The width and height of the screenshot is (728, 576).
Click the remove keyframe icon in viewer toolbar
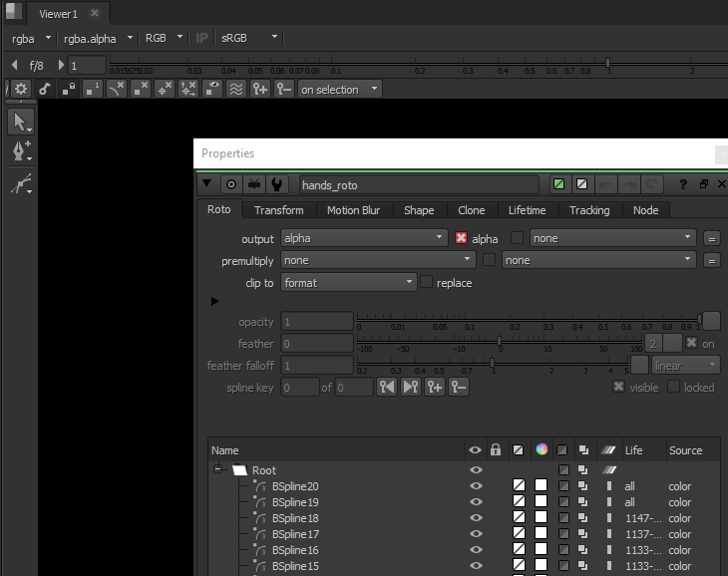click(284, 89)
